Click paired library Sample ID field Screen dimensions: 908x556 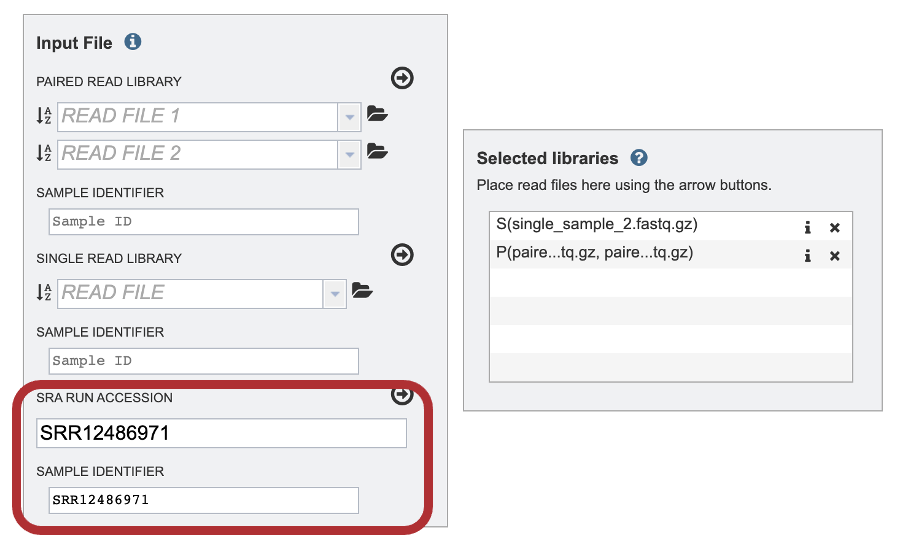[204, 222]
